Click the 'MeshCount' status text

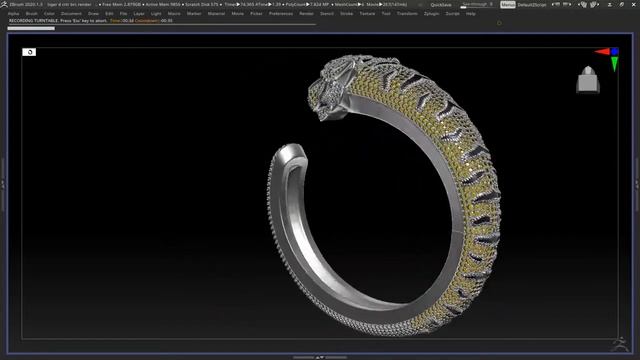pos(349,4)
